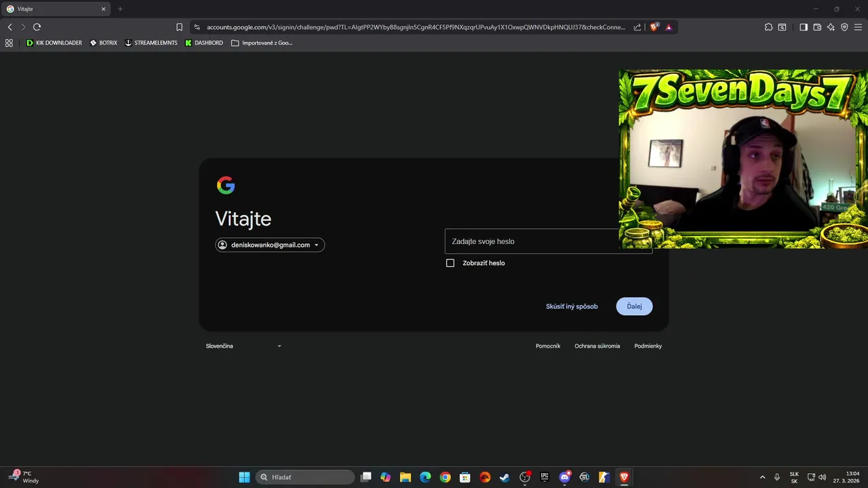Open the Ochrana súkromia link
The image size is (868, 488).
click(x=597, y=346)
